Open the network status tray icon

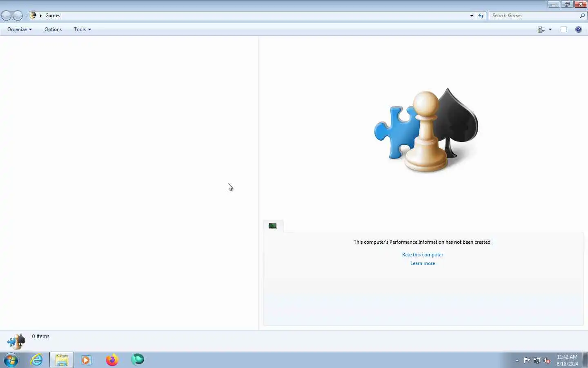[537, 360]
